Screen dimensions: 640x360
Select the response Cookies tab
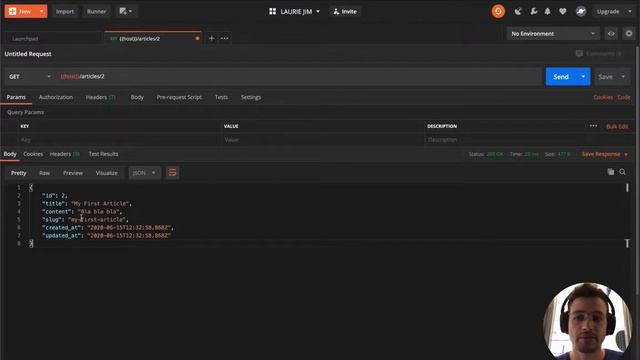[33, 154]
